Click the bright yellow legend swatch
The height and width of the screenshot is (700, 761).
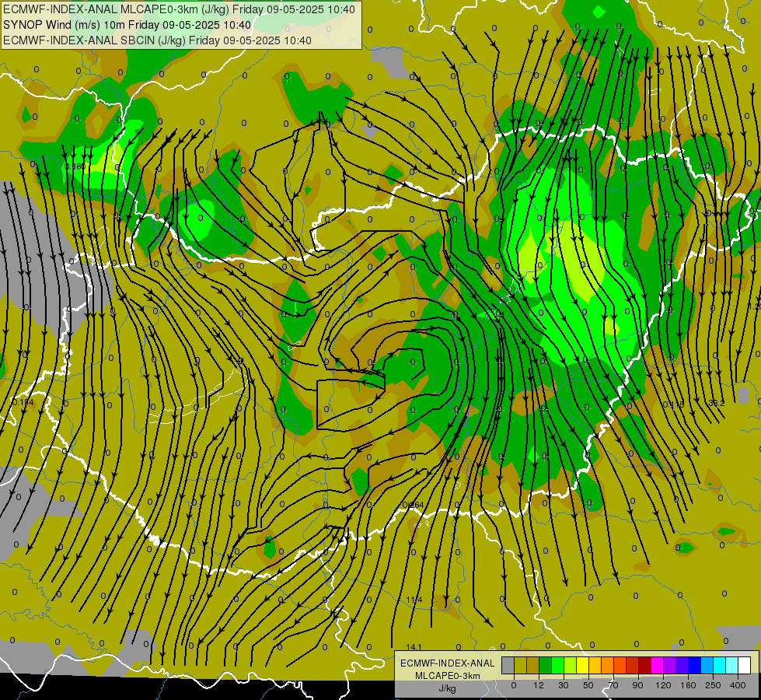click(583, 665)
